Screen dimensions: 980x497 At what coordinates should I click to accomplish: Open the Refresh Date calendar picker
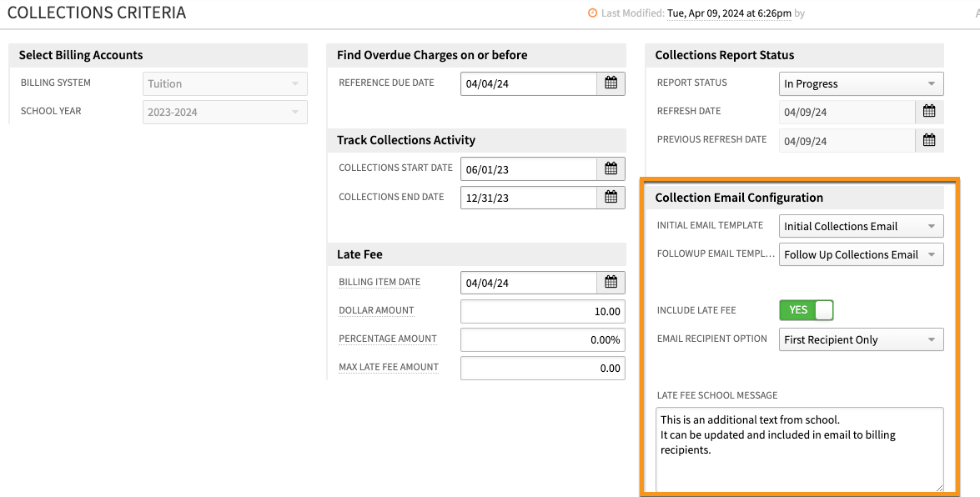[929, 111]
